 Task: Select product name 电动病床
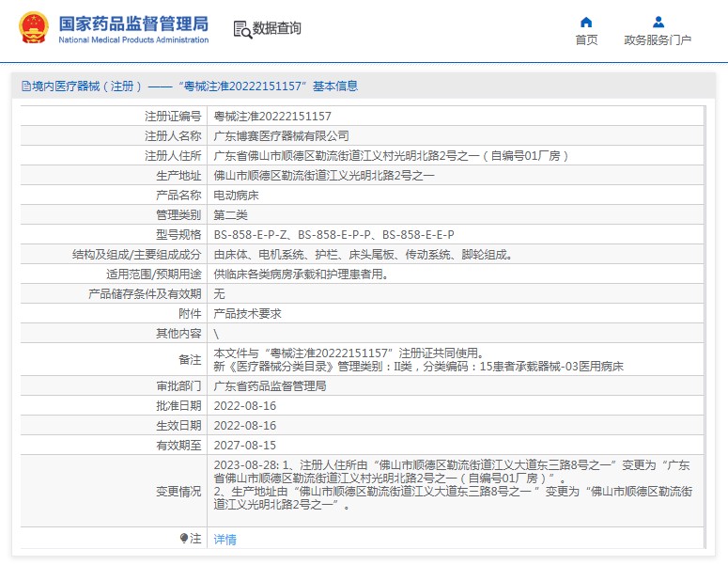click(236, 196)
